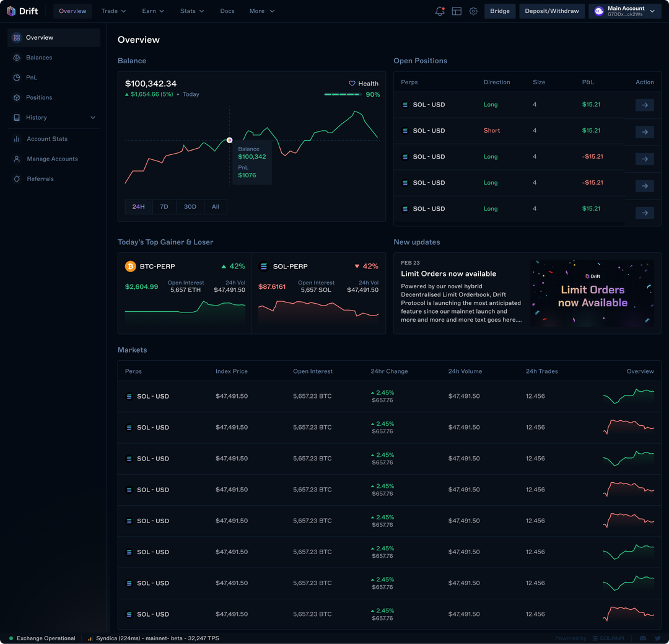This screenshot has width=669, height=644.
Task: Open Referrals page
Action: pos(54,179)
